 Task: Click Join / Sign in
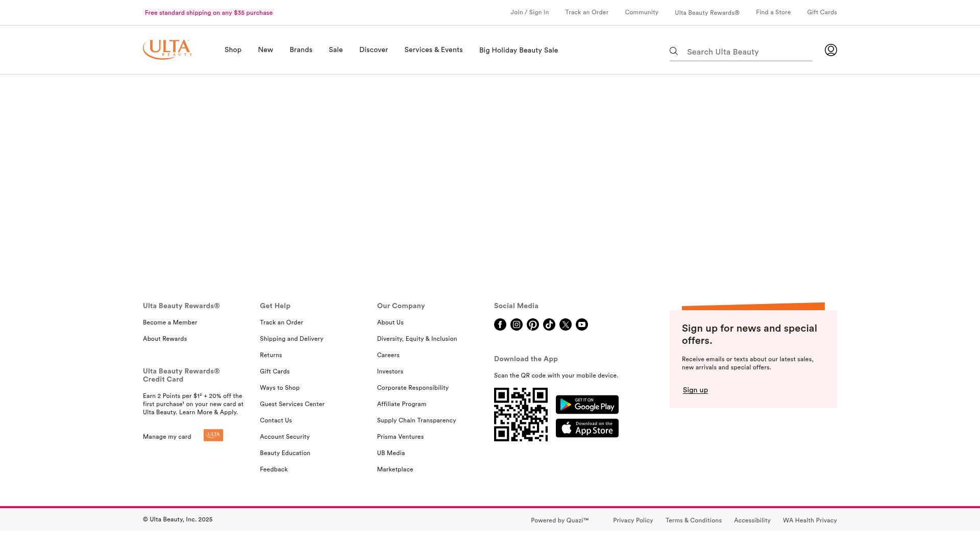[x=529, y=12]
